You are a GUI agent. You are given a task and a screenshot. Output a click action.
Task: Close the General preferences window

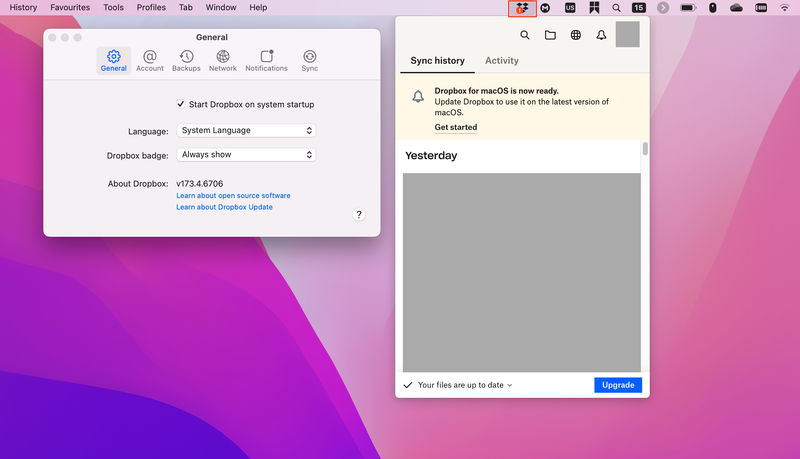pyautogui.click(x=52, y=38)
